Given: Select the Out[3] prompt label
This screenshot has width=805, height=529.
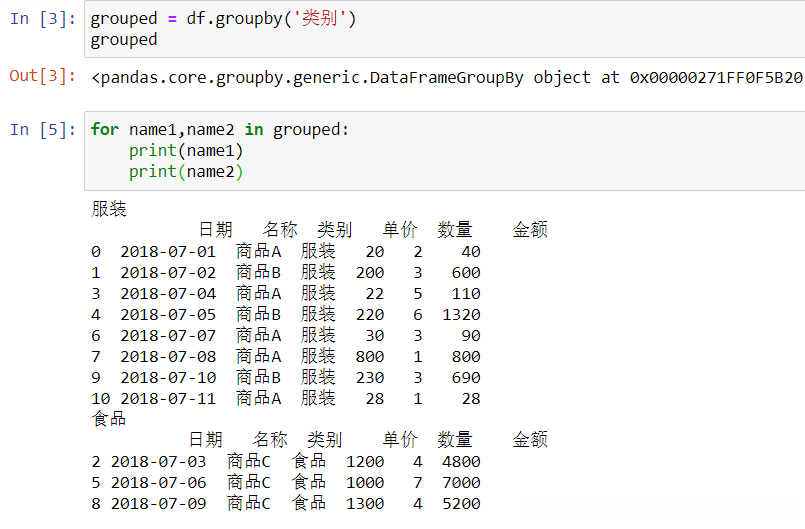Looking at the screenshot, I should point(43,76).
